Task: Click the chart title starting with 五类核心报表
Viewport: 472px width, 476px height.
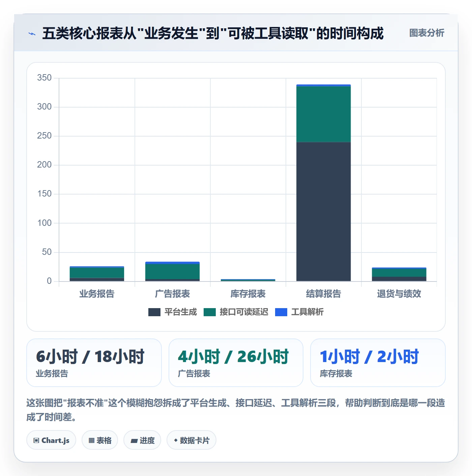Action: [x=213, y=33]
